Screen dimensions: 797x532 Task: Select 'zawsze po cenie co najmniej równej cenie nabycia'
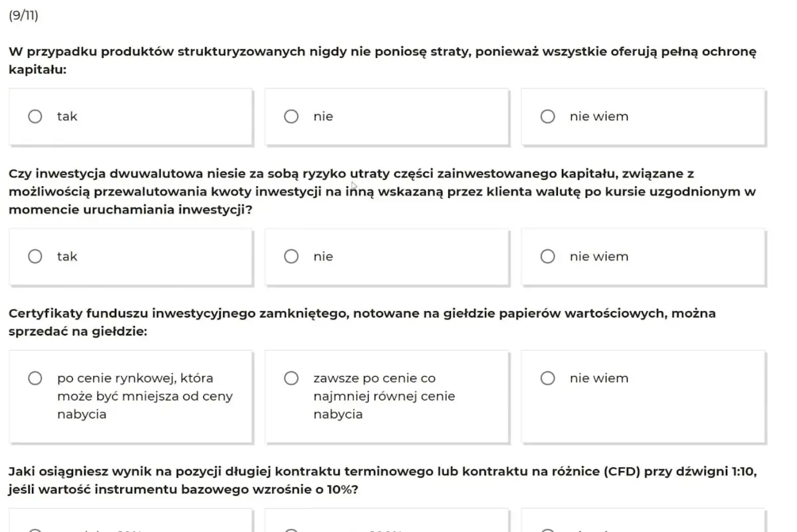coord(291,378)
